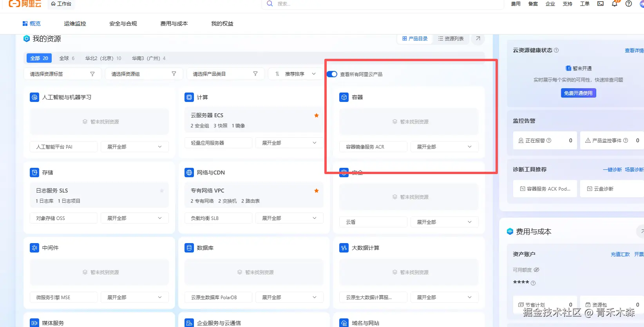
Task: Expand 展开全部 under 存储
Action: 135,218
